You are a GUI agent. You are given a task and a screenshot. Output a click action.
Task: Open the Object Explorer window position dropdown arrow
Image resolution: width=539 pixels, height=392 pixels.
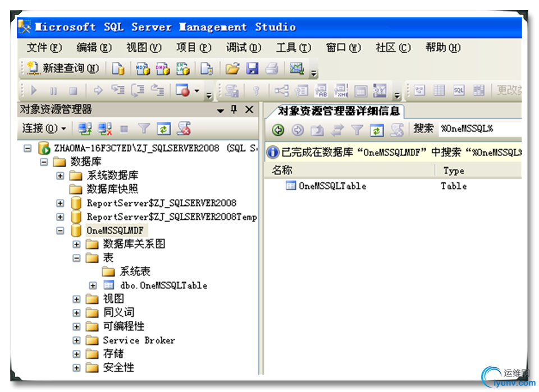click(x=220, y=110)
